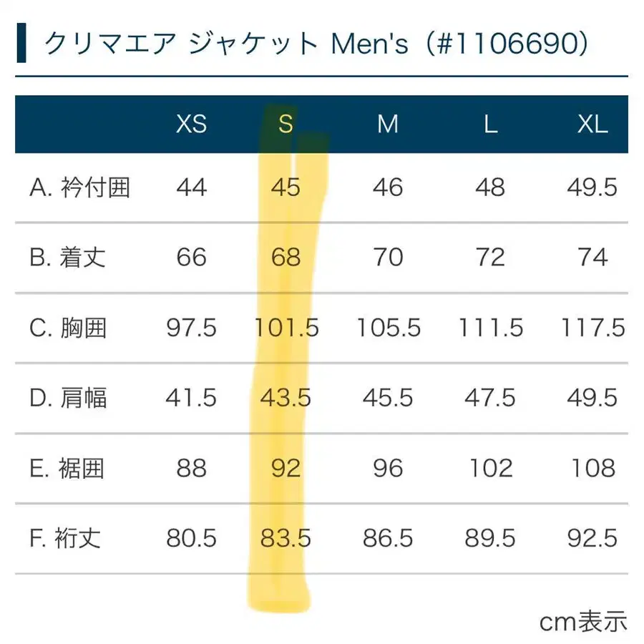
Task: Click the M shoulder width value 45.5
Action: pyautogui.click(x=388, y=398)
